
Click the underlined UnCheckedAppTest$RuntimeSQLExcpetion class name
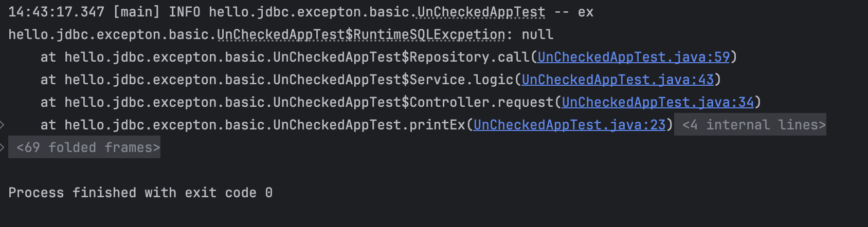point(361,34)
